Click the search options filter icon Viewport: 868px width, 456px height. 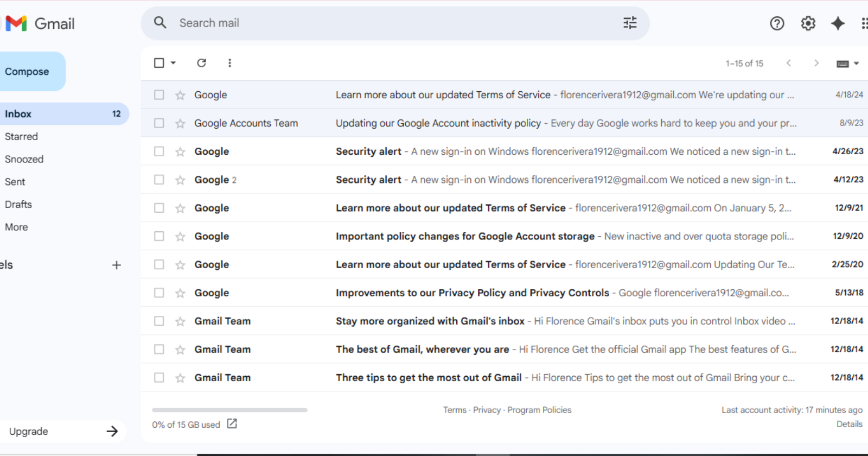630,23
